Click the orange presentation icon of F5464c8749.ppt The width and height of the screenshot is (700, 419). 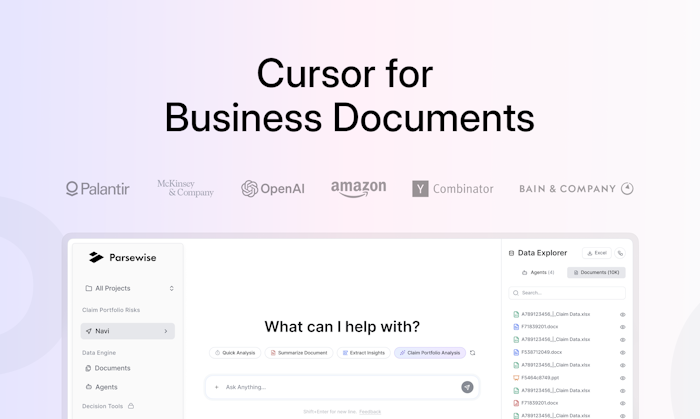click(x=516, y=378)
